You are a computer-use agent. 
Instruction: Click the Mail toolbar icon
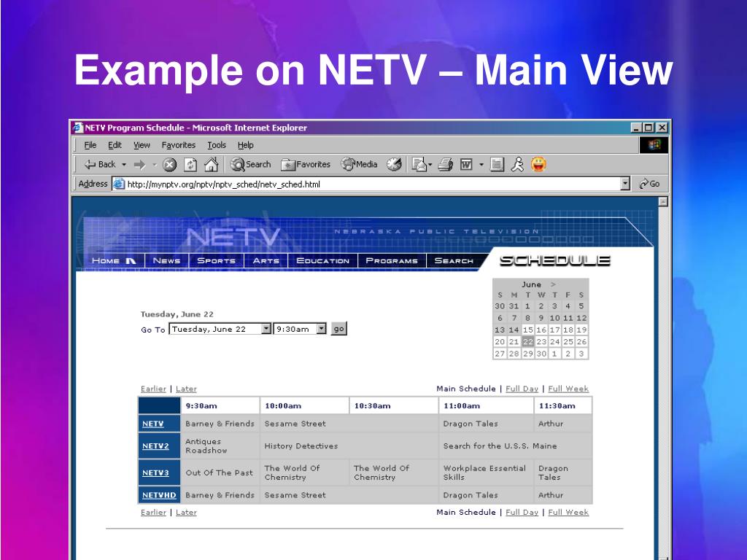click(x=419, y=165)
